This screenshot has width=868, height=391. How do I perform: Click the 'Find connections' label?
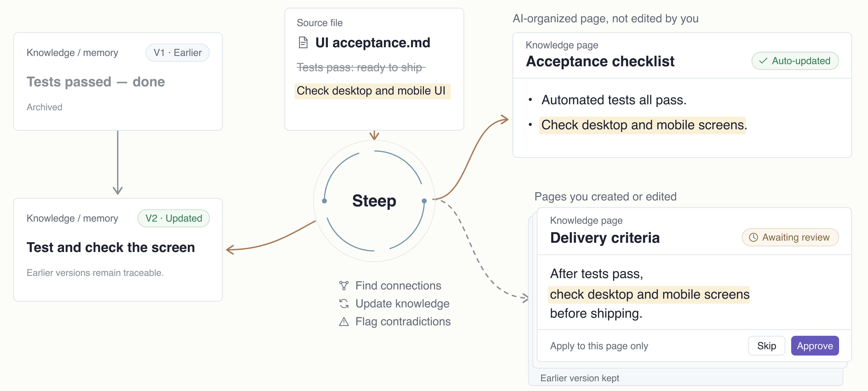tap(398, 286)
